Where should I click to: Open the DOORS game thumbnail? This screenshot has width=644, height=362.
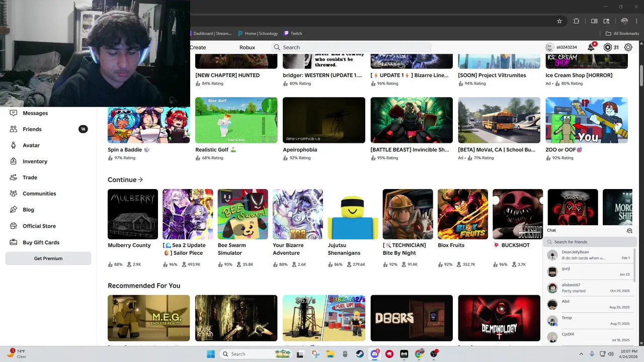click(412, 318)
